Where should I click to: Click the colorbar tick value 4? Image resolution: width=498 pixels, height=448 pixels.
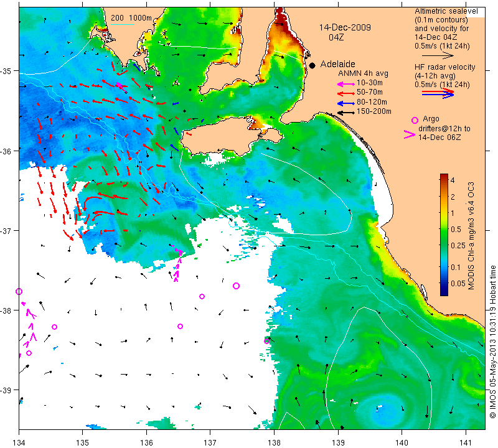click(x=453, y=180)
